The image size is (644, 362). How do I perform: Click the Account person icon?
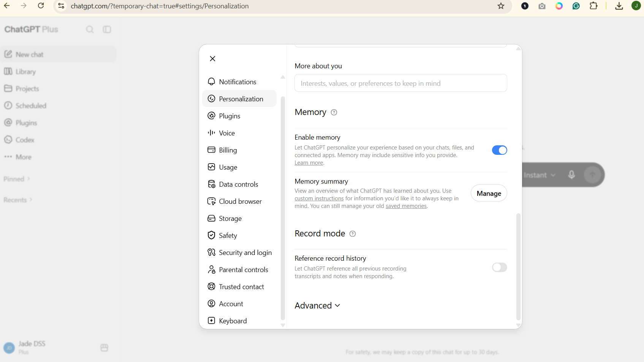(212, 304)
